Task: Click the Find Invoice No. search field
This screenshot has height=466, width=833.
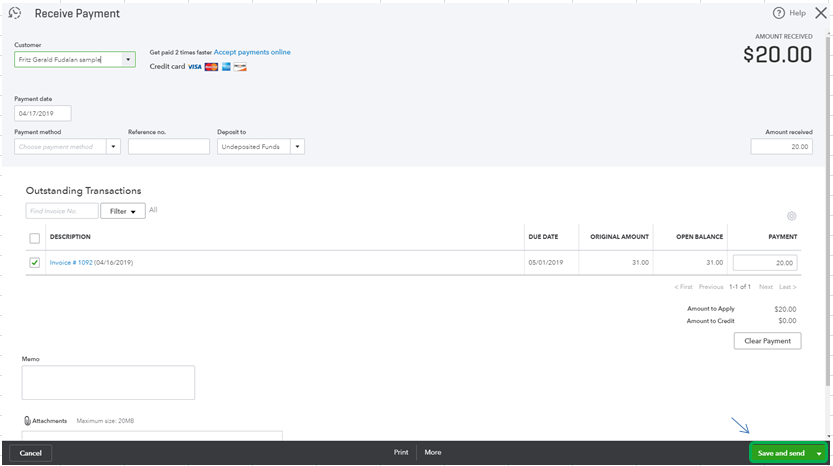Action: 62,211
